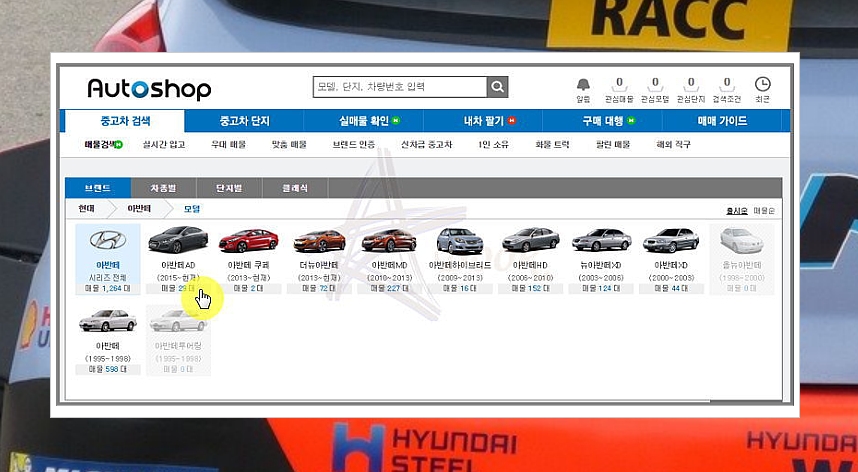Select the 아반떼XD (2000~2003) car thumbnail

pyautogui.click(x=671, y=240)
